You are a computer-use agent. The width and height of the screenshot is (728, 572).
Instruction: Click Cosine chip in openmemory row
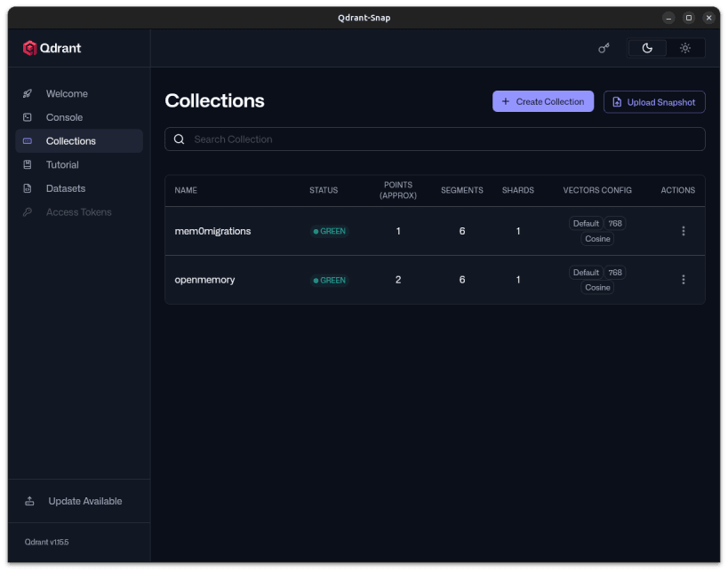[597, 287]
